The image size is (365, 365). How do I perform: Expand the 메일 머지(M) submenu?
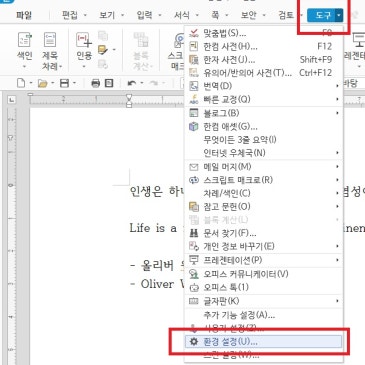[x=264, y=167]
